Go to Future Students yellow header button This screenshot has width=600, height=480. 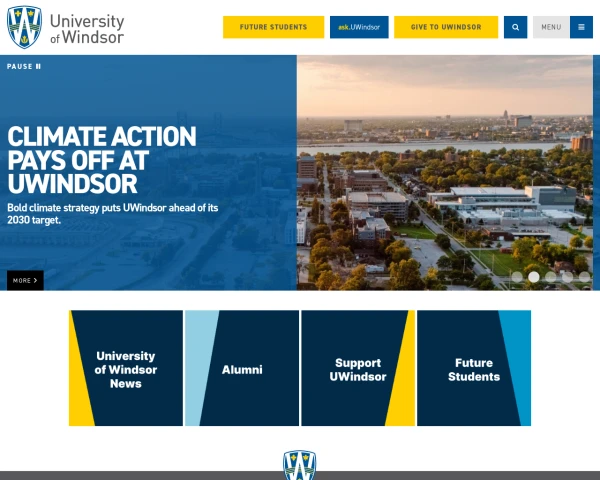pyautogui.click(x=273, y=27)
